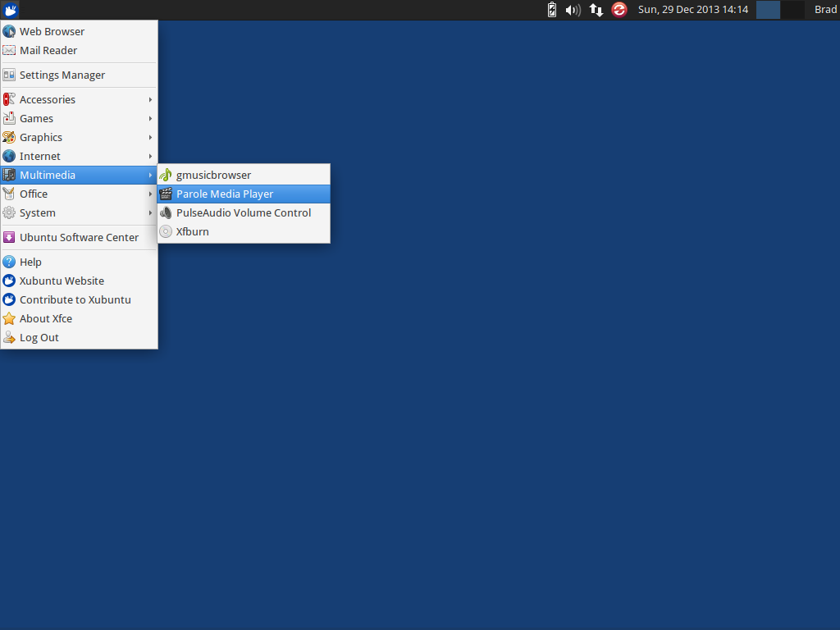Click the Internet globe icon

(9, 157)
